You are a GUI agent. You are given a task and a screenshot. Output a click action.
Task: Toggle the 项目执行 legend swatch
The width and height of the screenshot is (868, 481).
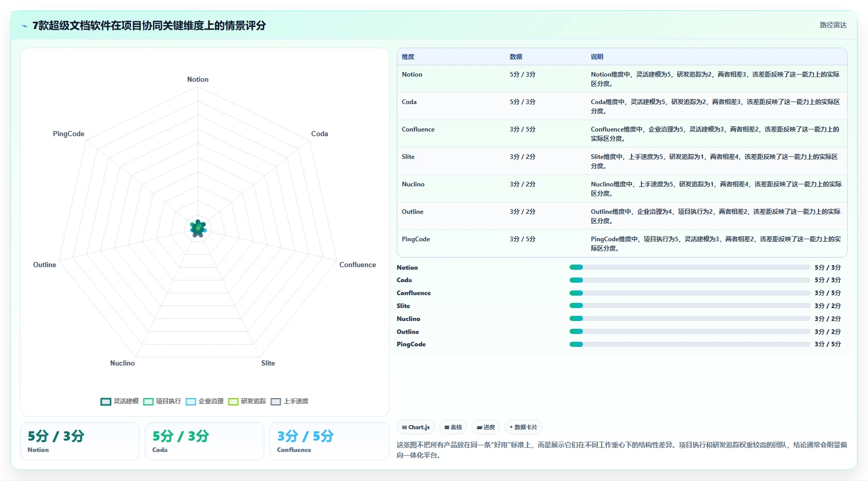click(148, 401)
